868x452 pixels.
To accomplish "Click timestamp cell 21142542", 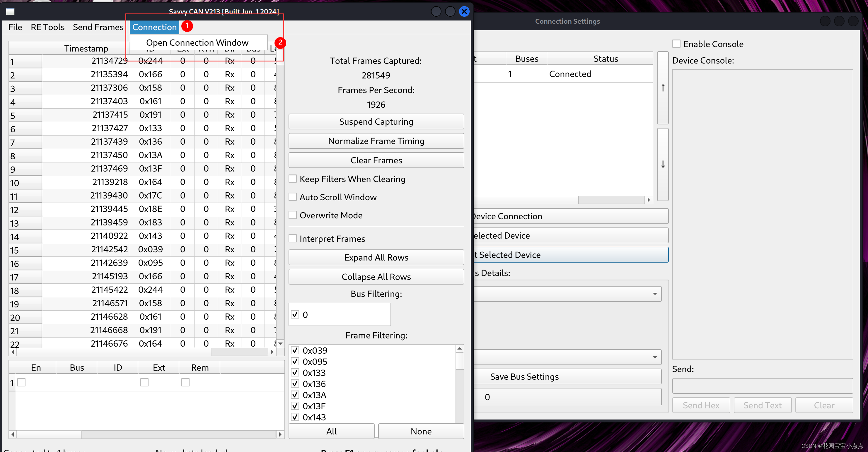I will point(86,249).
